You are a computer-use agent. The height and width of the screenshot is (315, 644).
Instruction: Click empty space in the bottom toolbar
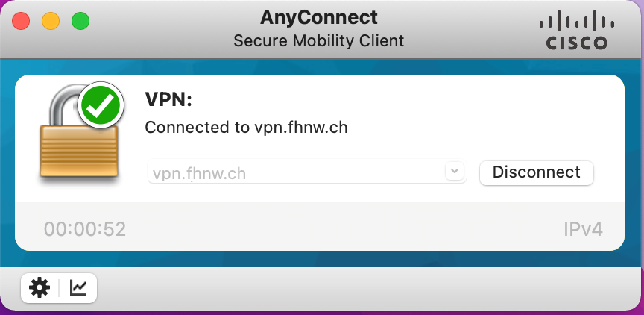point(373,288)
